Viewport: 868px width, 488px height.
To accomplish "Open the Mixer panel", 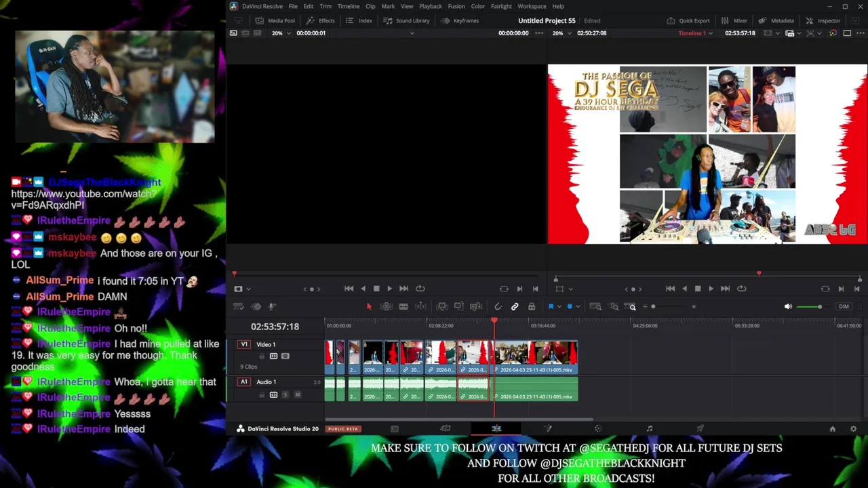I will pos(734,20).
